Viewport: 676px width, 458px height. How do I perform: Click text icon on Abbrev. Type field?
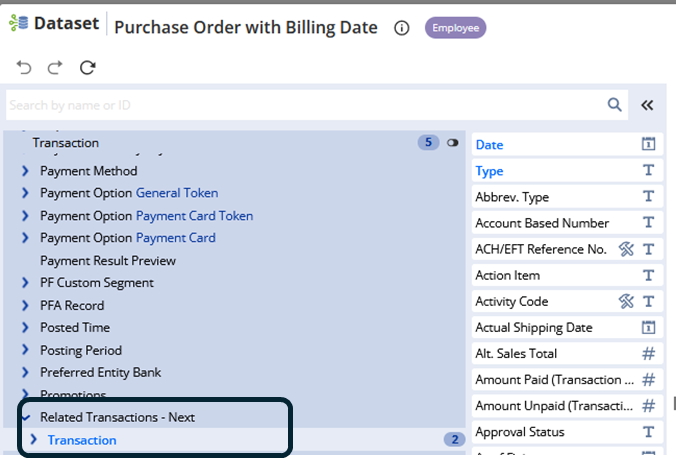pos(648,197)
